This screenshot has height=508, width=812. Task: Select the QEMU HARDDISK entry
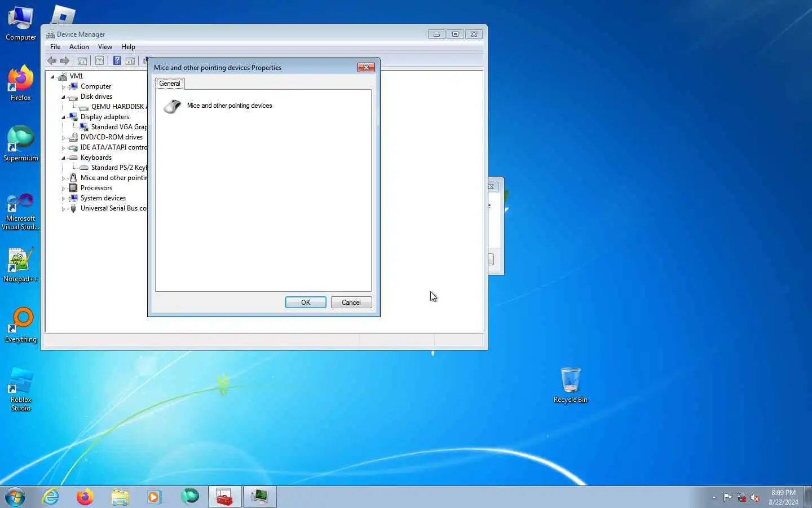113,107
